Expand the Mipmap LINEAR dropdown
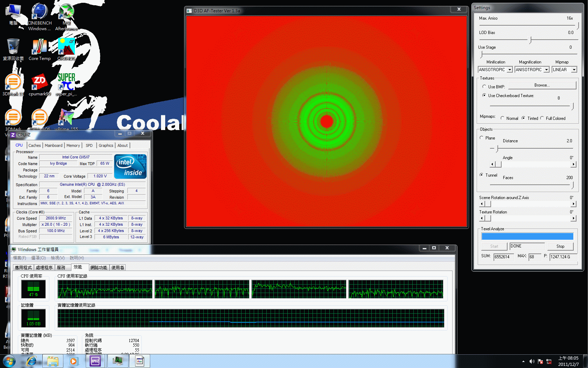Image resolution: width=588 pixels, height=368 pixels. (x=574, y=70)
